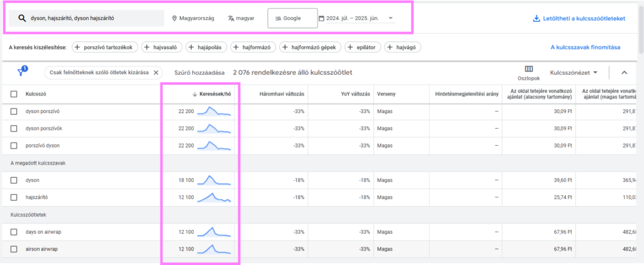Click the 'dyson porszívók' keyword text

[x=43, y=128]
